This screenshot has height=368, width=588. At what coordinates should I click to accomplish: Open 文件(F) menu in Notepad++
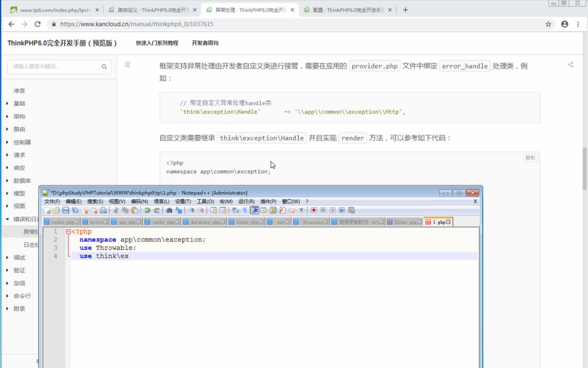(x=52, y=202)
